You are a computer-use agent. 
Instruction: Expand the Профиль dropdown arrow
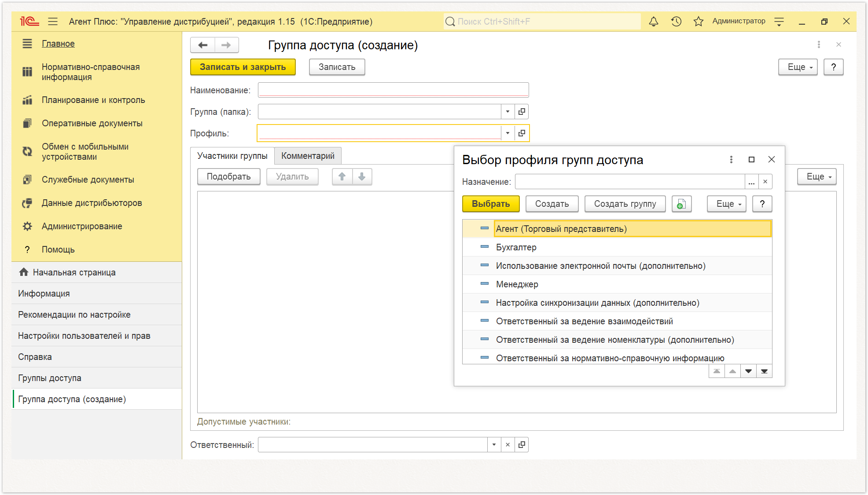(x=508, y=133)
